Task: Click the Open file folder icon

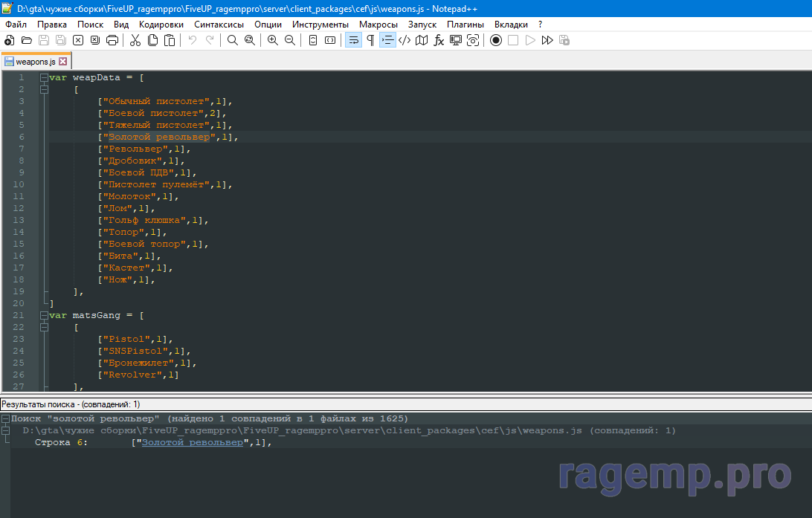Action: 27,40
